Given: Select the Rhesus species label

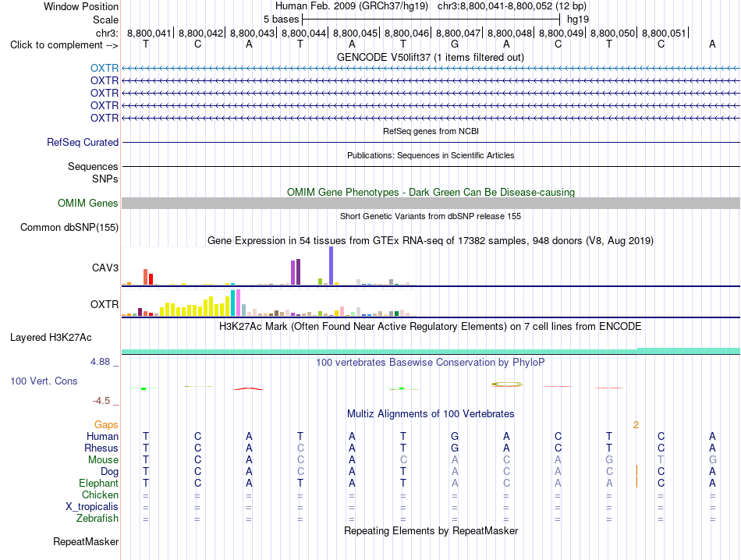Looking at the screenshot, I should tap(101, 448).
